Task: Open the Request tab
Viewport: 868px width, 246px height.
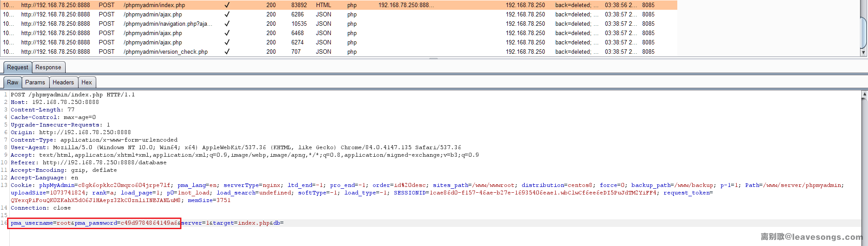Action: 18,67
